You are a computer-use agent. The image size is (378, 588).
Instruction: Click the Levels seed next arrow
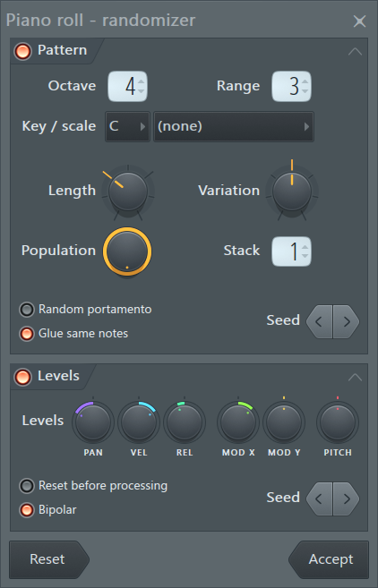tap(346, 499)
